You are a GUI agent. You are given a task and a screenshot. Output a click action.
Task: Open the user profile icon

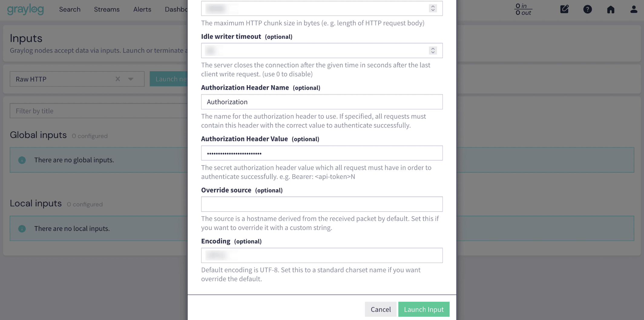click(634, 9)
